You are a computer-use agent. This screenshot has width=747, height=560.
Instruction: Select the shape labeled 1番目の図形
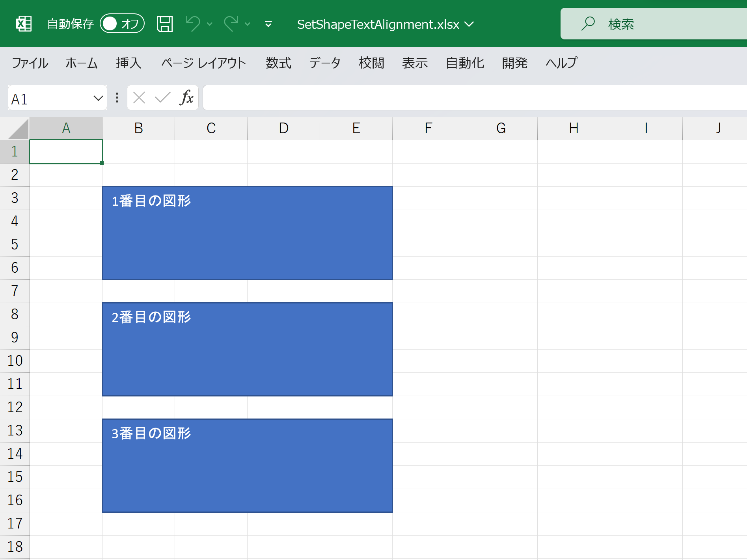[247, 233]
